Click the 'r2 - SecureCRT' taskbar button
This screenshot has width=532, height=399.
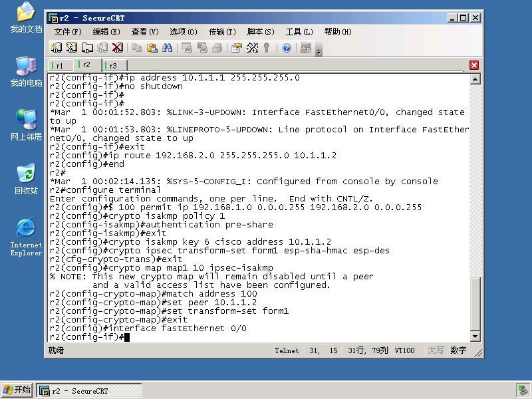[89, 391]
